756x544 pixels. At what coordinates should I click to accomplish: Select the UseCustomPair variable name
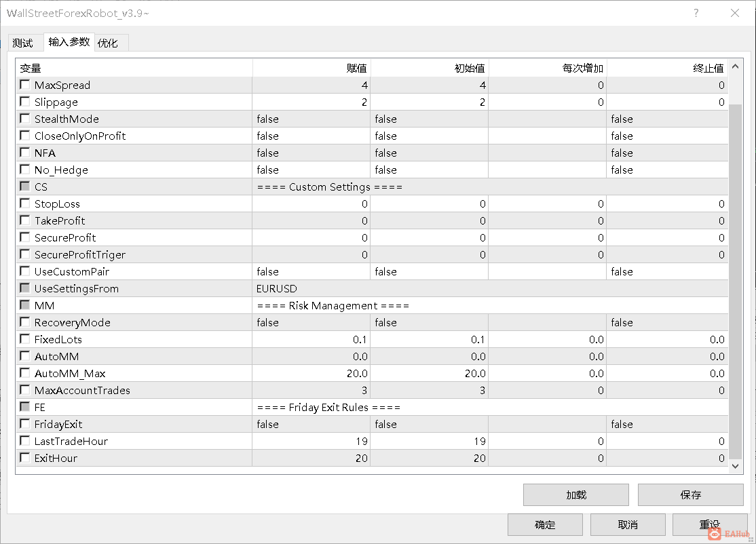[72, 271]
